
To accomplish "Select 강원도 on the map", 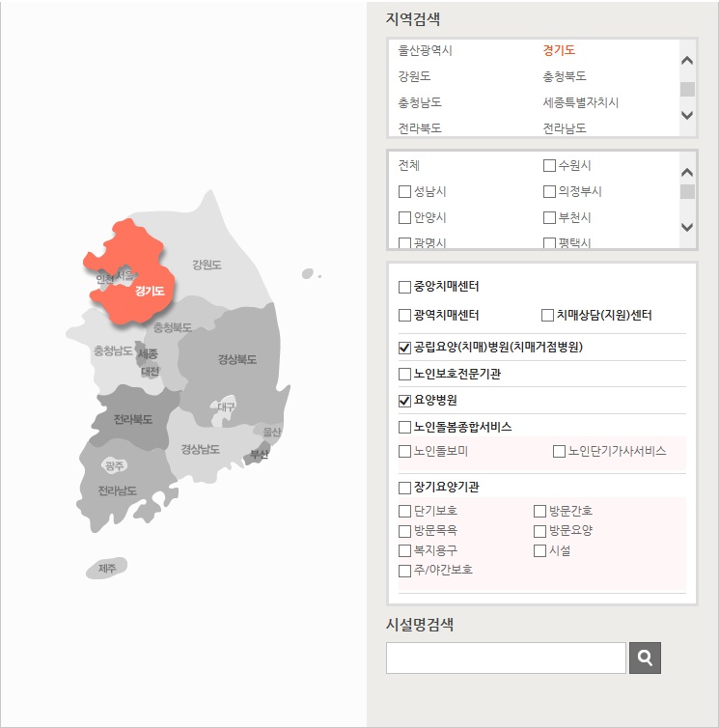I will coord(207,266).
